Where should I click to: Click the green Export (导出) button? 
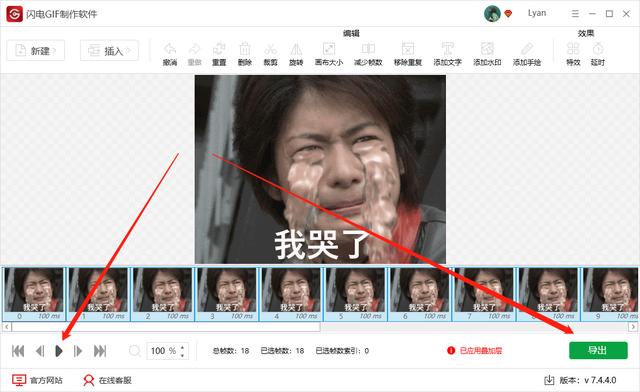[x=598, y=350]
